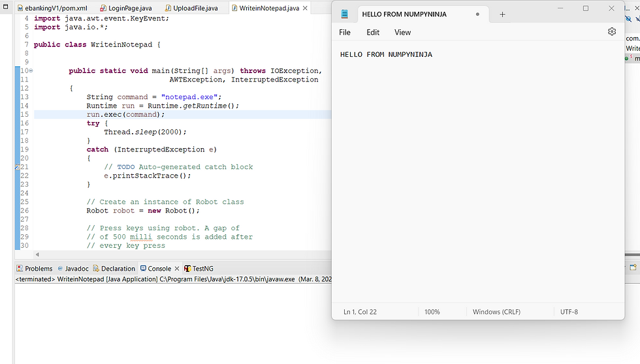Viewport: 640px width, 364px height.
Task: Click Thread.sleep(2000) statement
Action: pos(145,132)
